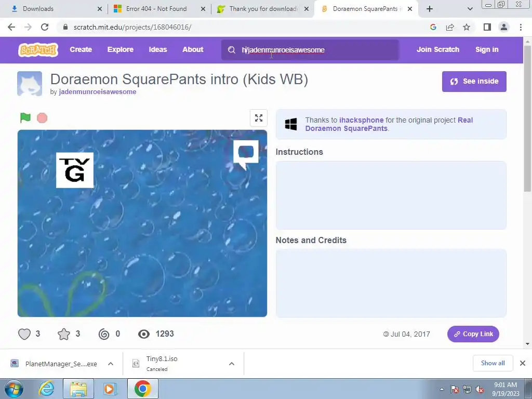Image resolution: width=532 pixels, height=399 pixels.
Task: Click the views eye icon
Action: point(144,334)
